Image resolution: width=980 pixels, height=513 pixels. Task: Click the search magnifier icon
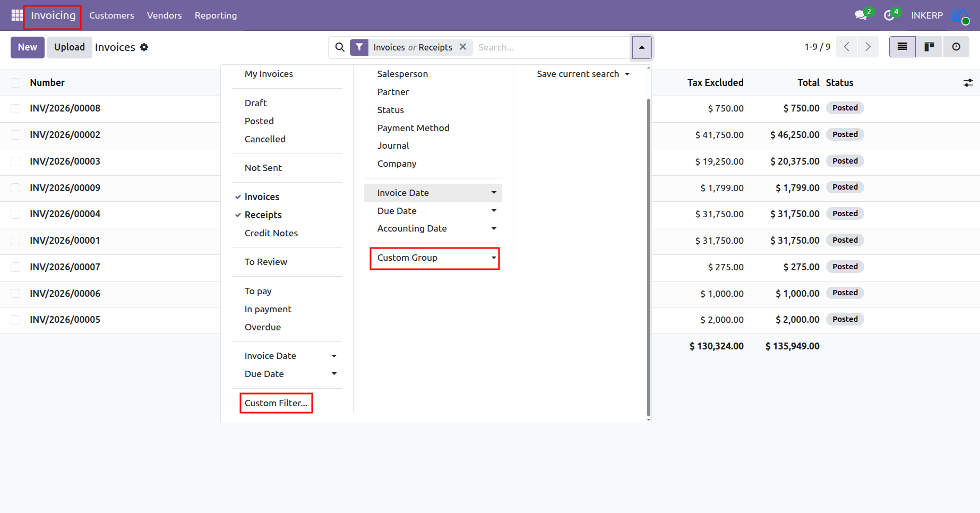(340, 47)
